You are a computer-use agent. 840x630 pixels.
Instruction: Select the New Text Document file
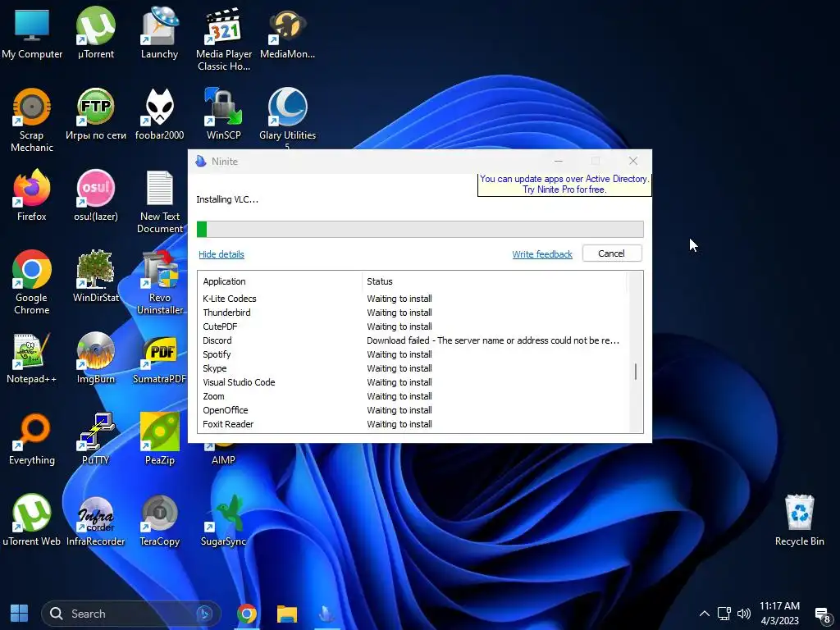tap(159, 202)
